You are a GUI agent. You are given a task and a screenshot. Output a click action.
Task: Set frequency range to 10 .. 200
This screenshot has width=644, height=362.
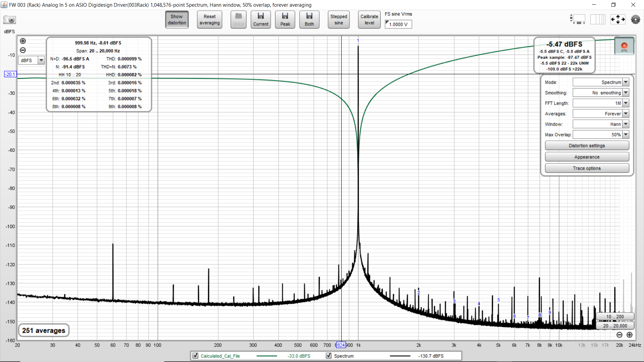coord(615,316)
